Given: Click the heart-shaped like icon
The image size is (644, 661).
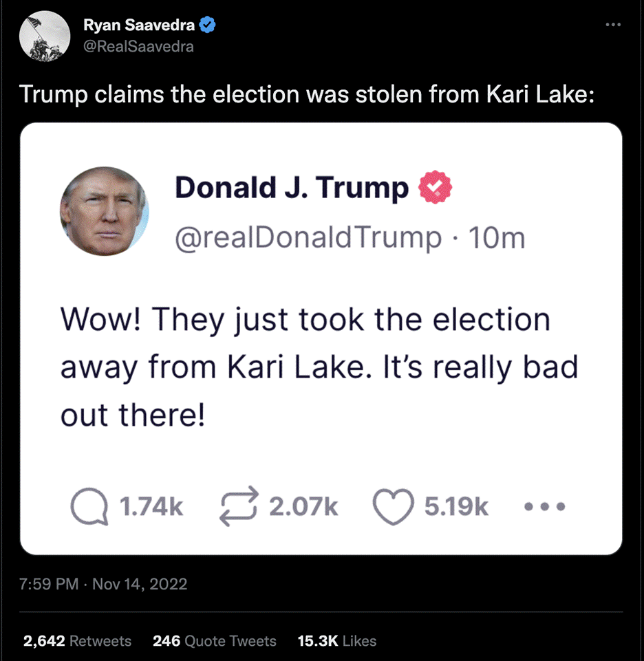Looking at the screenshot, I should click(x=394, y=506).
